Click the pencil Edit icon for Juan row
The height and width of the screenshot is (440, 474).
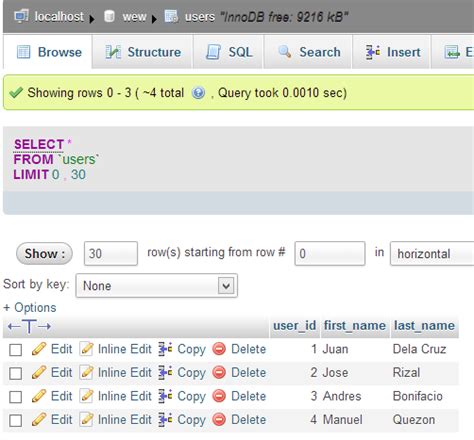pos(39,349)
